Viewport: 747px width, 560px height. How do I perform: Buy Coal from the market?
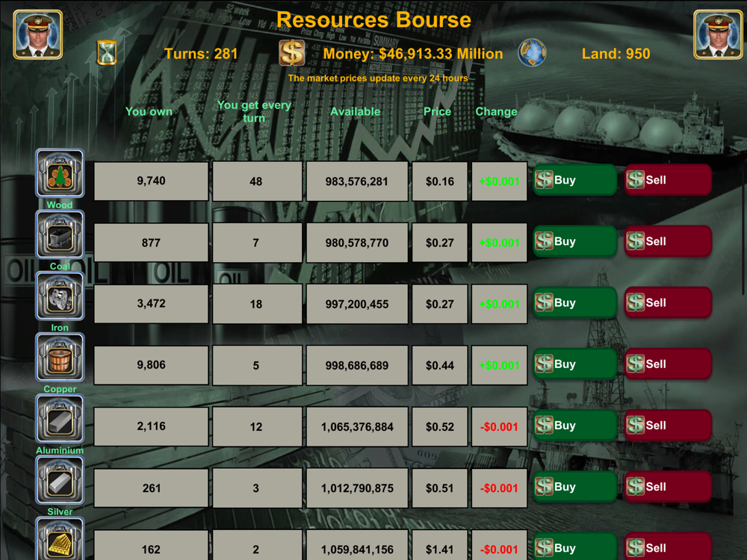pyautogui.click(x=575, y=241)
